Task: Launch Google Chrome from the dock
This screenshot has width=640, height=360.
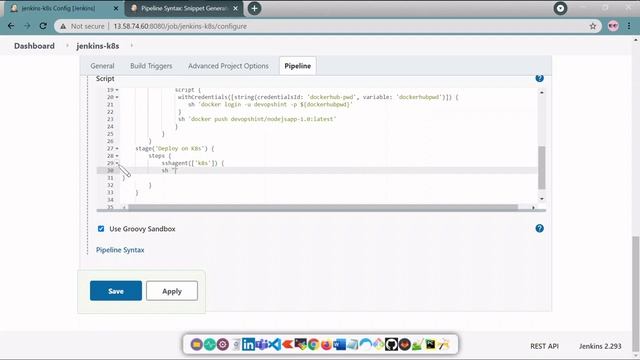Action: pos(313,344)
